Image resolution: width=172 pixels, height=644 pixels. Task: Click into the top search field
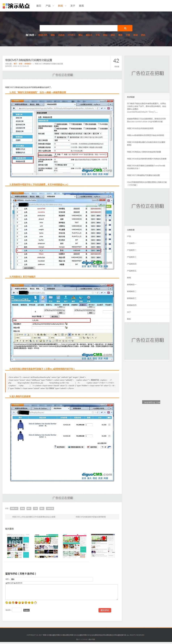pos(79,28)
